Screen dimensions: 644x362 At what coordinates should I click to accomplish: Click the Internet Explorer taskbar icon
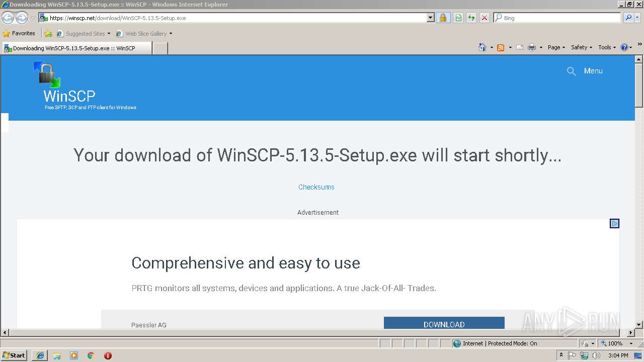coord(40,355)
